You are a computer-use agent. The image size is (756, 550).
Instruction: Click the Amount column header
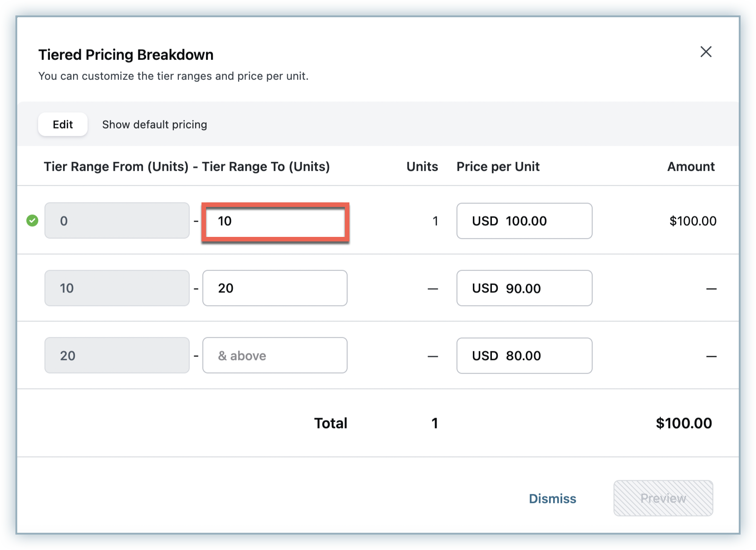[691, 167]
